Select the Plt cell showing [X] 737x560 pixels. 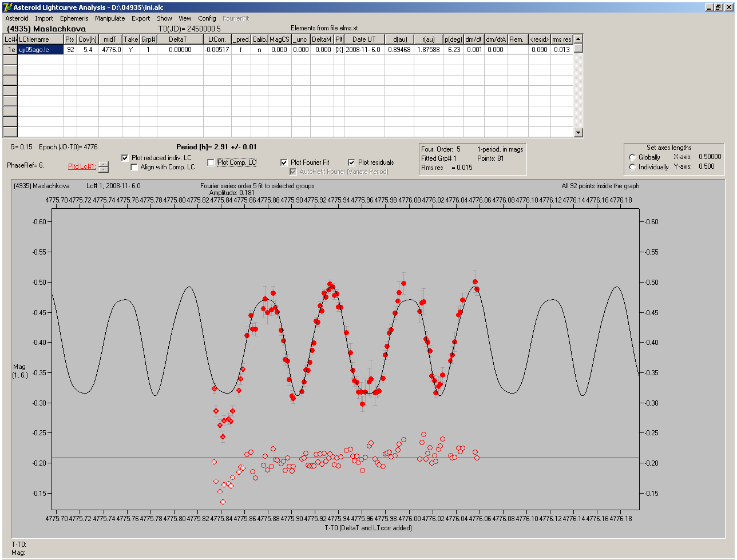point(339,50)
